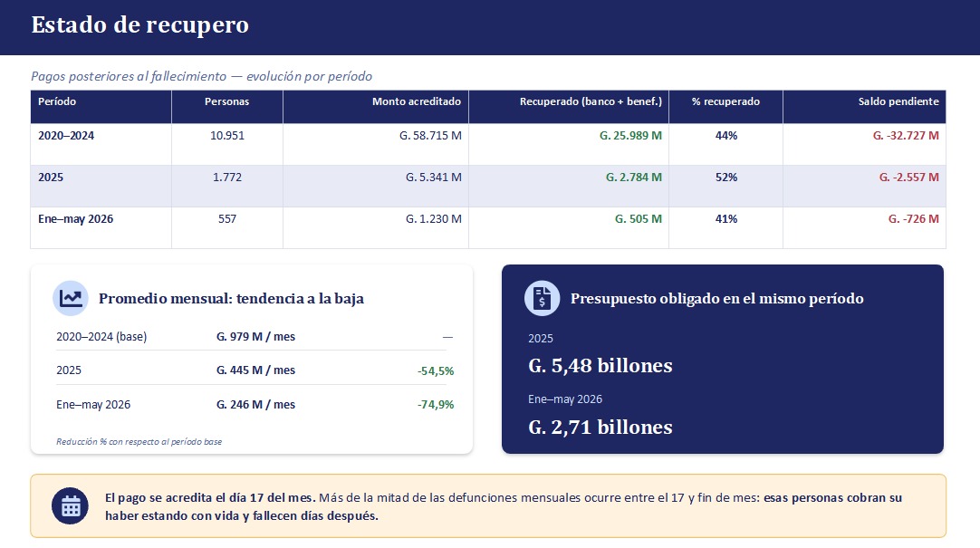The height and width of the screenshot is (548, 980).
Task: Select the -54,5% reduction value
Action: pyautogui.click(x=436, y=370)
